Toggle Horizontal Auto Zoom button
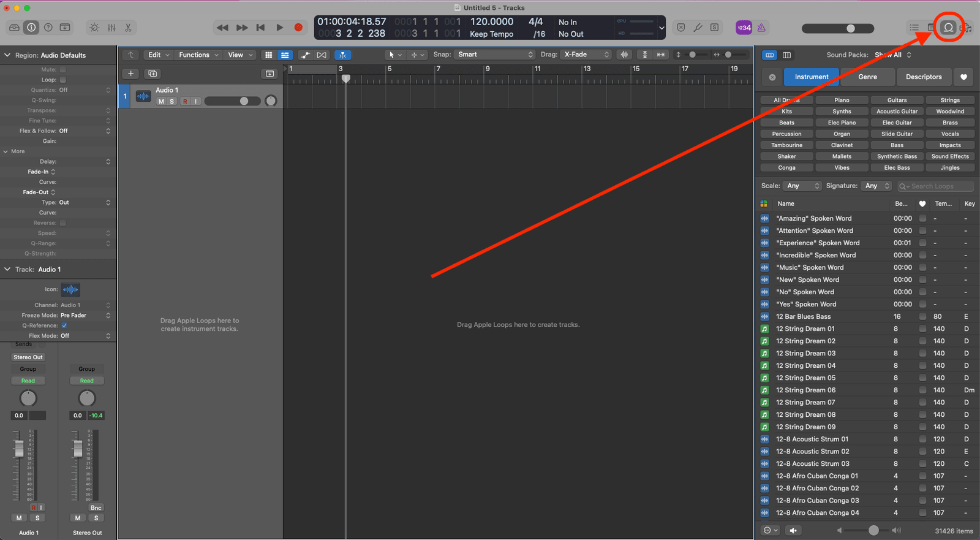This screenshot has height=540, width=980. point(661,55)
